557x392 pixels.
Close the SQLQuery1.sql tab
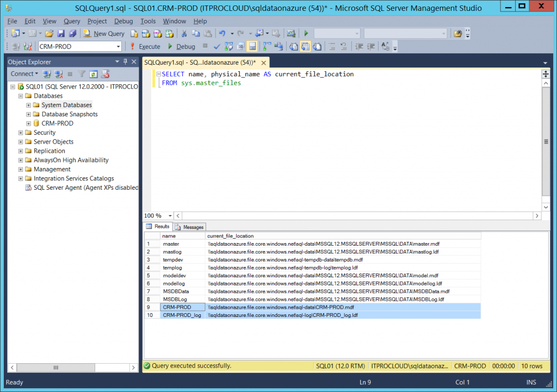[264, 63]
